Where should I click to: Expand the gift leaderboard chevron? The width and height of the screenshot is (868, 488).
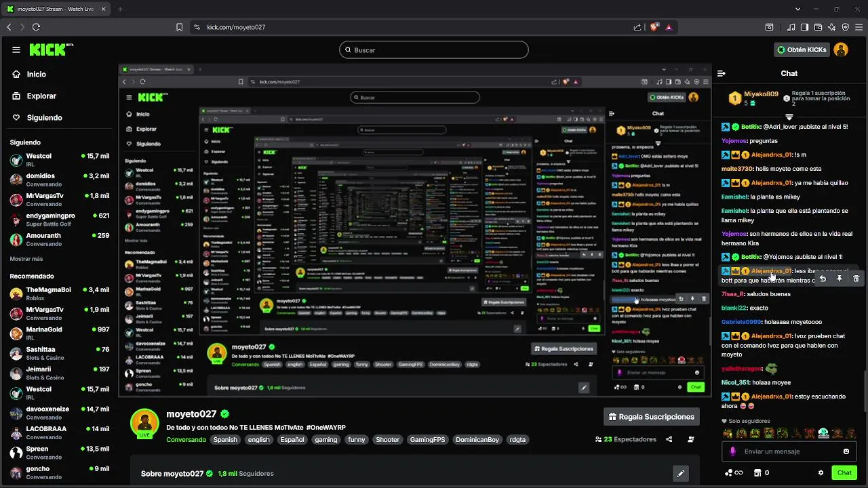click(789, 117)
